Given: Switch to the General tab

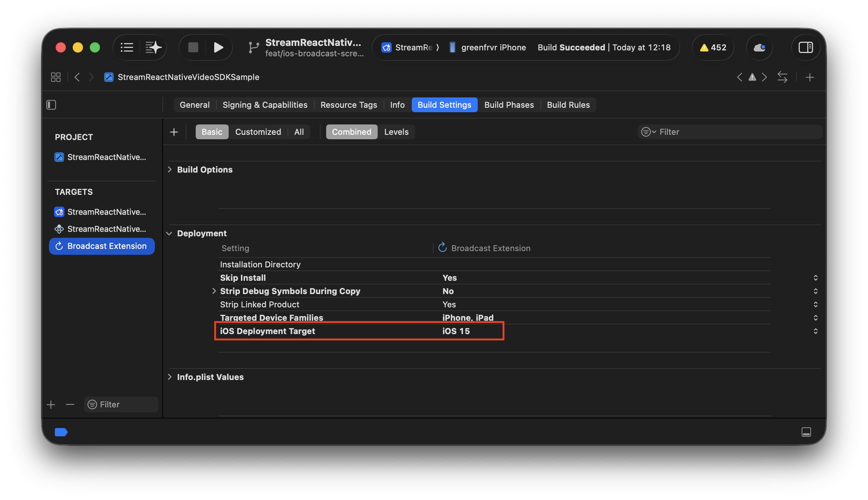Looking at the screenshot, I should pyautogui.click(x=195, y=105).
